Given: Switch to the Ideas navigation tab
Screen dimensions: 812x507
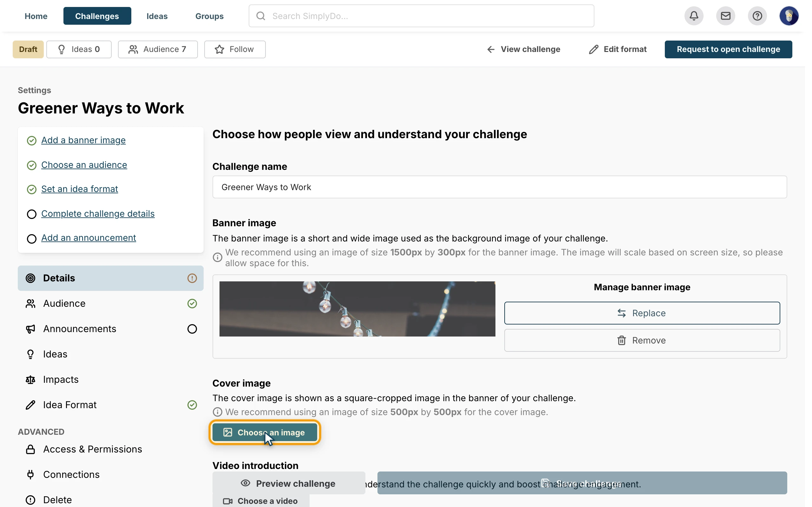Looking at the screenshot, I should tap(157, 16).
